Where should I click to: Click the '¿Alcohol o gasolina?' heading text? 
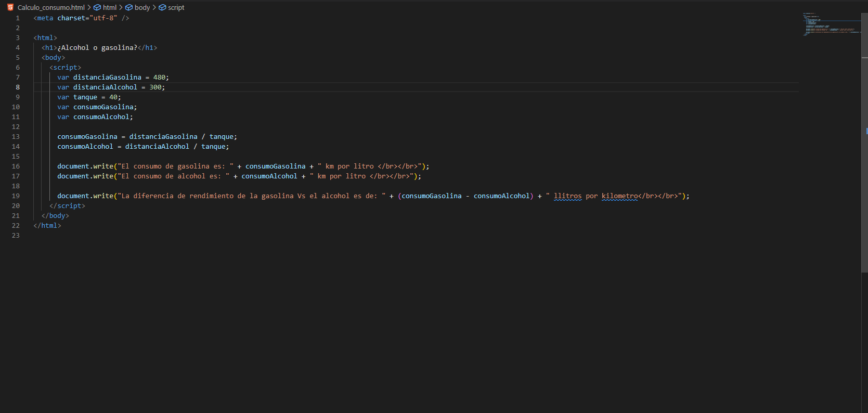click(97, 48)
